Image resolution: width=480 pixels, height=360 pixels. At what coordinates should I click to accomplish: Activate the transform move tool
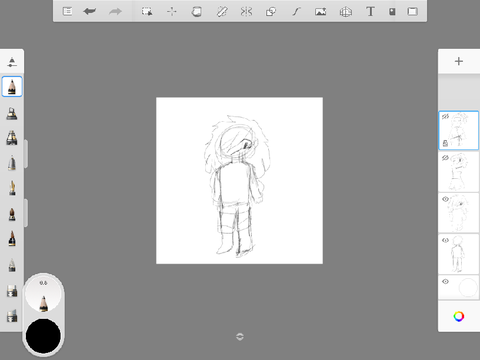tap(172, 12)
